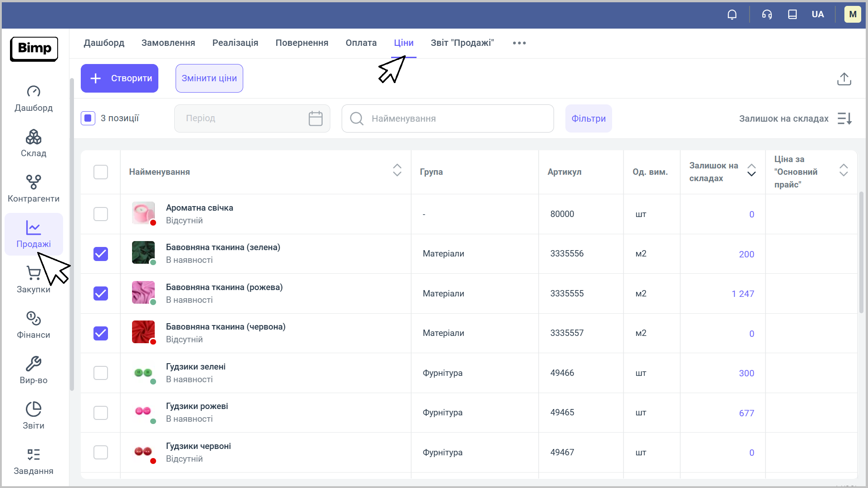Go to Фінанси in the sidebar
This screenshot has height=488, width=868.
coord(34,325)
